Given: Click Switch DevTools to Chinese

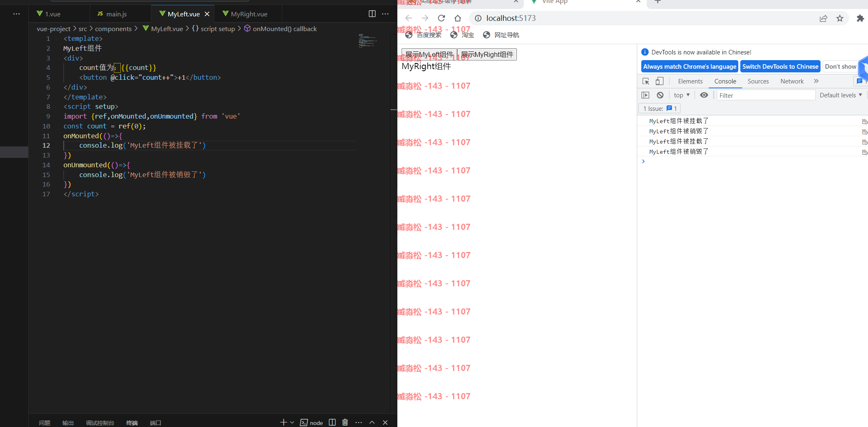Looking at the screenshot, I should coord(780,67).
